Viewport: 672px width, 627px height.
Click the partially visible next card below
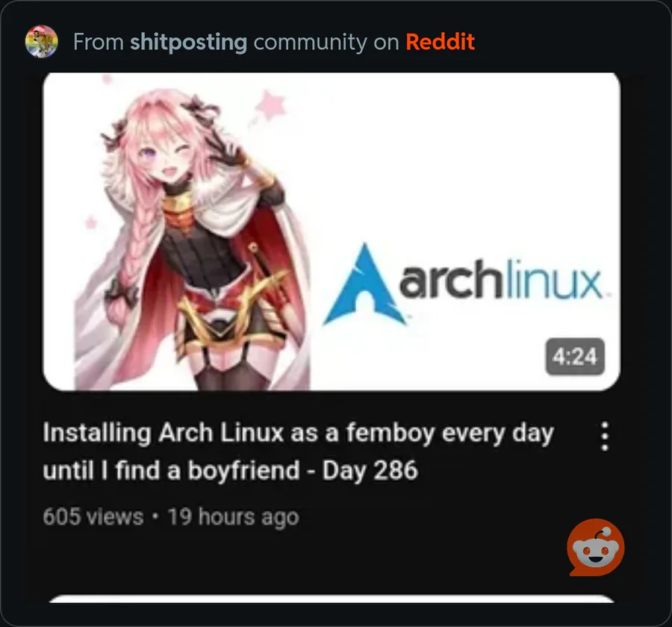point(332,599)
